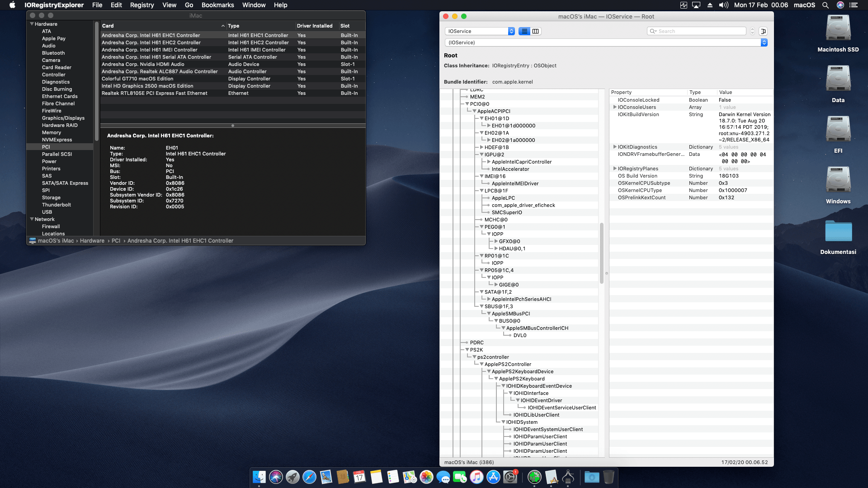Open the Dokumentasi folder on the desktop
This screenshot has height=488, width=868.
(x=838, y=231)
